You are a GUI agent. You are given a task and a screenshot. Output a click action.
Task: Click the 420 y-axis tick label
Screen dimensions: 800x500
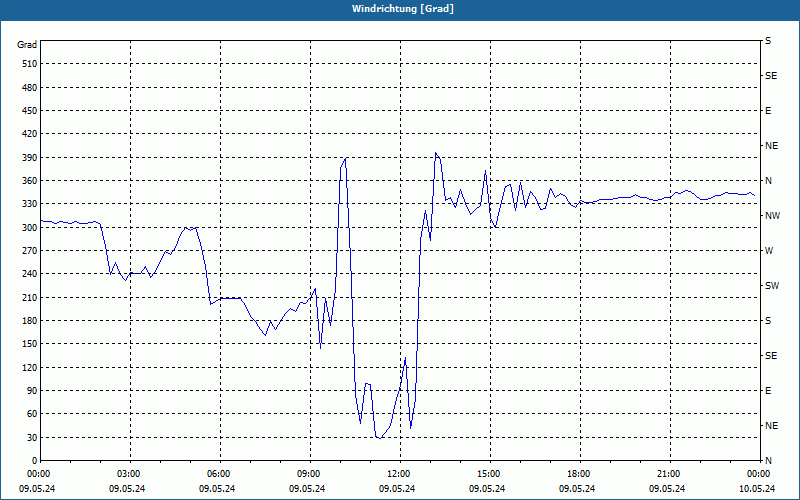tap(29, 134)
